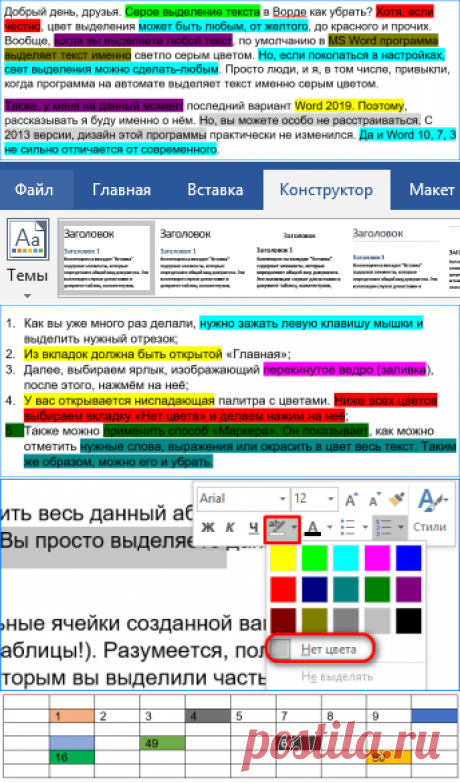Pick the bright blue highlight swatch
Viewport: 460px width, 782px height.
[409, 558]
